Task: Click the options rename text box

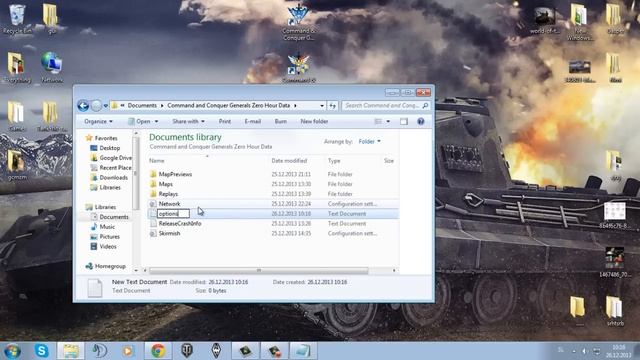Action: click(x=173, y=213)
